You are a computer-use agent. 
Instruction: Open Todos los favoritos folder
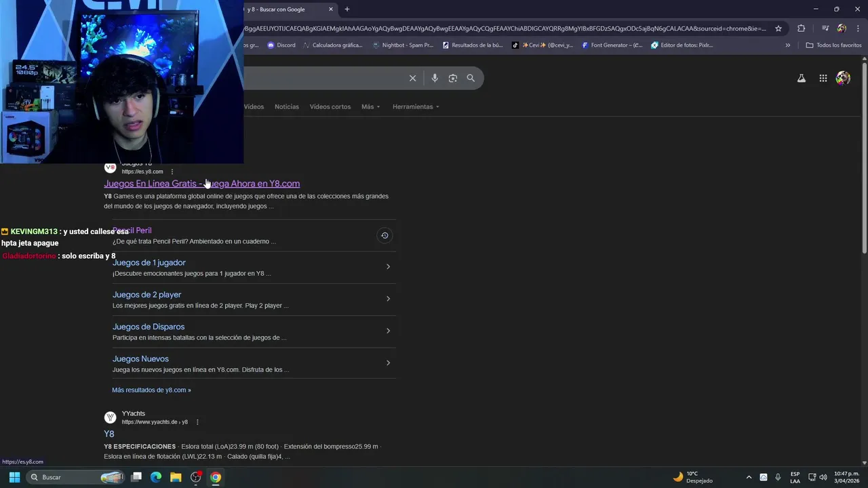[x=833, y=45]
